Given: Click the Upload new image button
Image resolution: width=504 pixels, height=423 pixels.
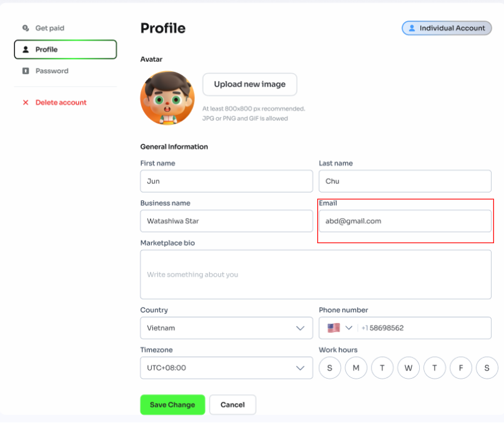Looking at the screenshot, I should point(249,84).
